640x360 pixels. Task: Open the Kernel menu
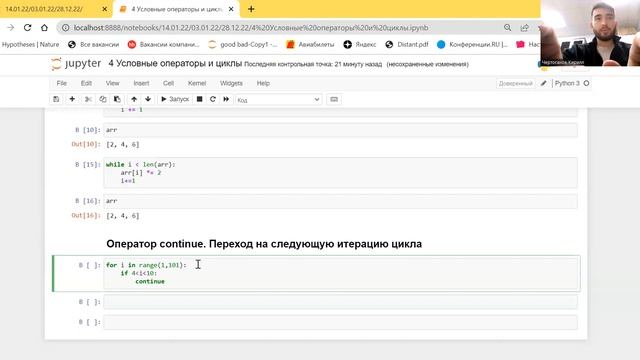point(197,83)
